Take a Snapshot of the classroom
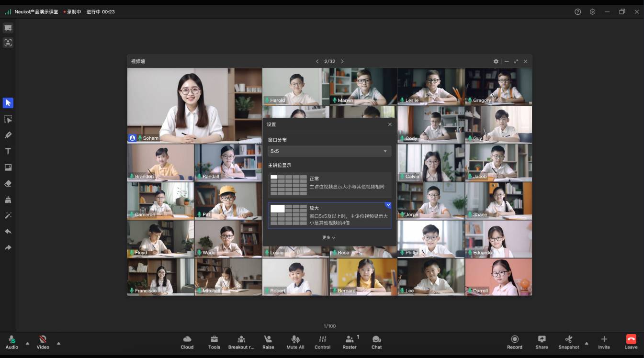The width and height of the screenshot is (644, 358). (x=568, y=342)
